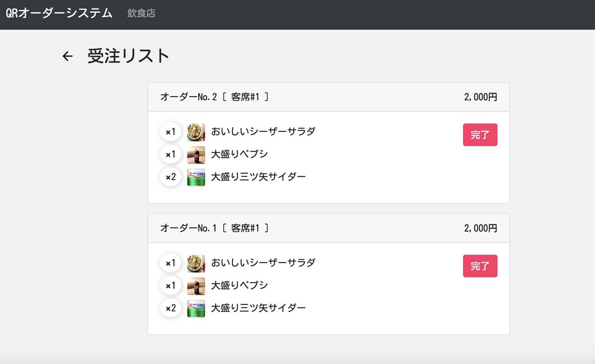The height and width of the screenshot is (364, 595).
Task: Click the ×2 badge beside Mitsuya Cider in Order No. 2
Action: tap(171, 177)
